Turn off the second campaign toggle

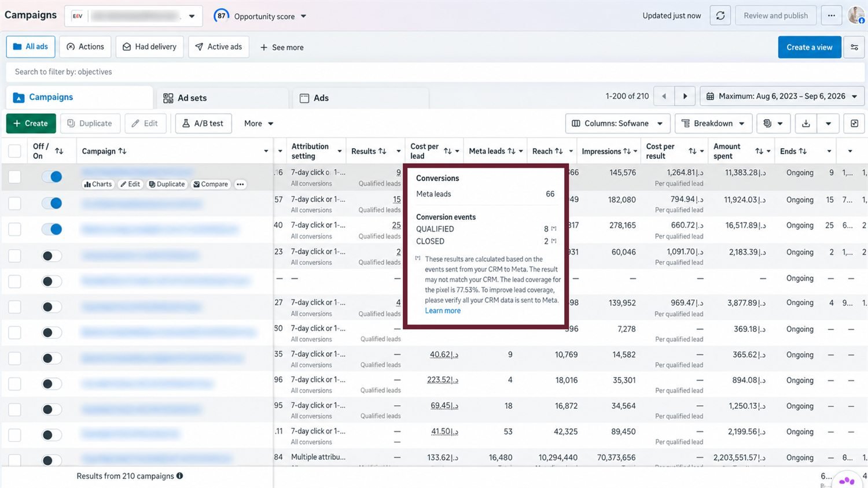tap(52, 203)
